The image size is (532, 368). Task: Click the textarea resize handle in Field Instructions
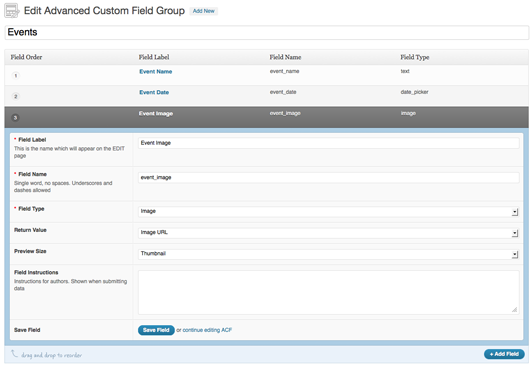(x=514, y=309)
